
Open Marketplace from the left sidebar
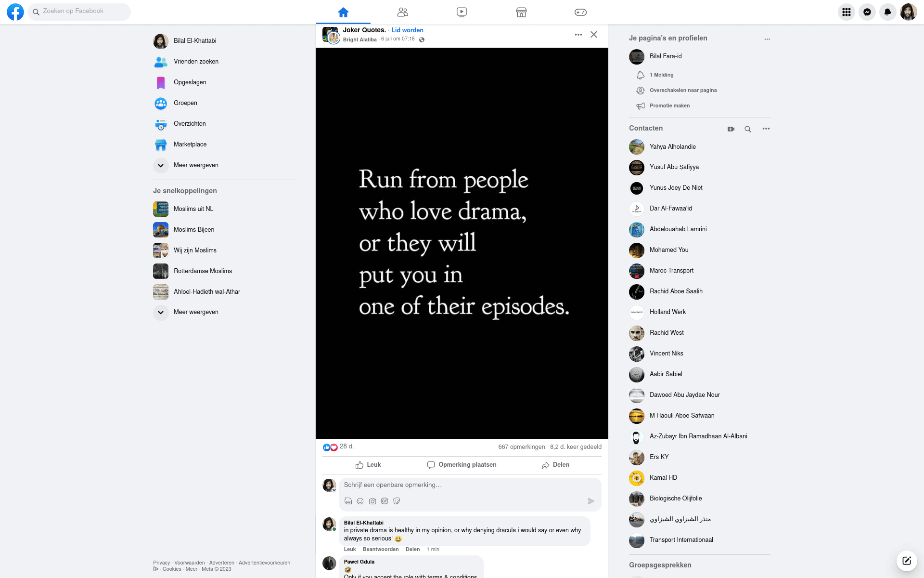coord(223,144)
